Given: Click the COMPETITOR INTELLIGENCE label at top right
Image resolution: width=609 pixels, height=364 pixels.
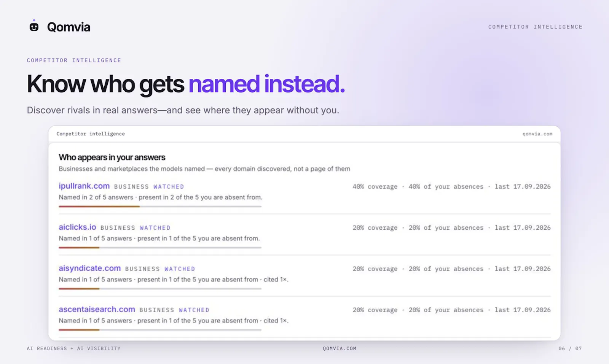Looking at the screenshot, I should (535, 27).
